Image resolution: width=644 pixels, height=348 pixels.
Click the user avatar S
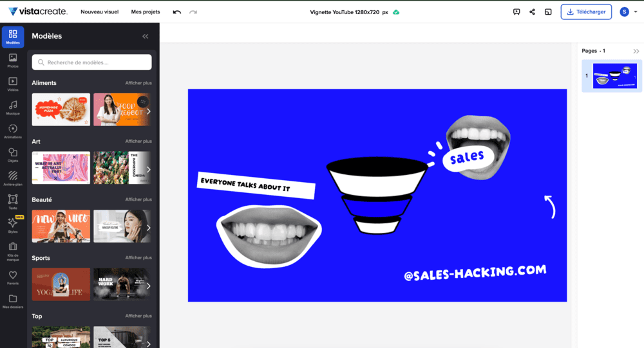click(x=624, y=12)
